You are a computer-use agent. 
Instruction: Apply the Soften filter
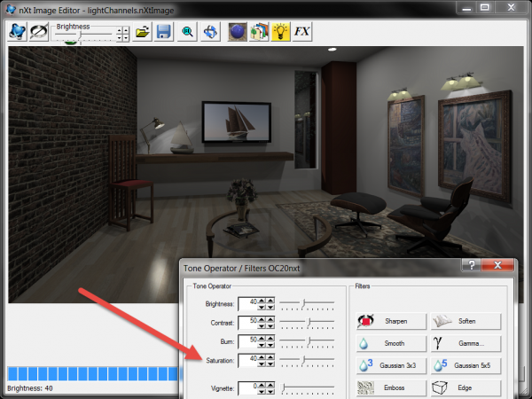pos(465,321)
